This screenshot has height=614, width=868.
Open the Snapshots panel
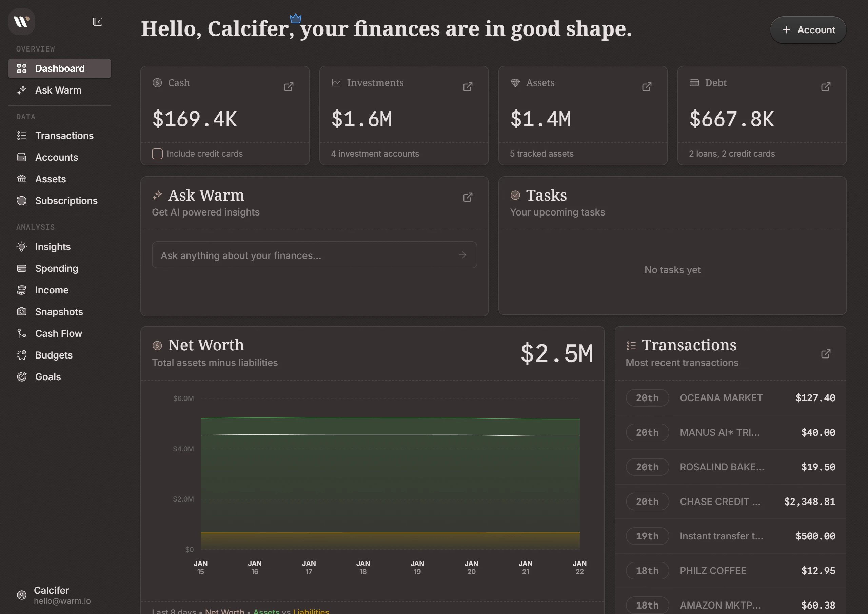[x=59, y=311]
